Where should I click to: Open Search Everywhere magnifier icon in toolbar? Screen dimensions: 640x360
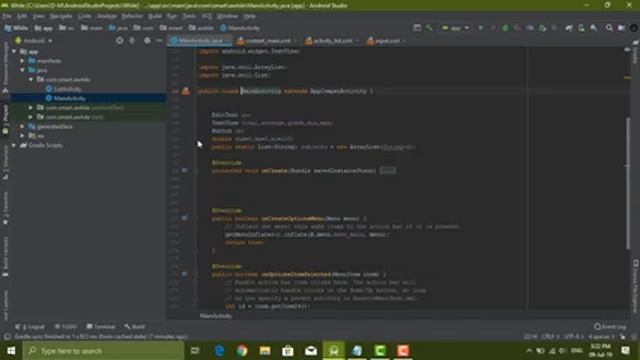(x=609, y=28)
